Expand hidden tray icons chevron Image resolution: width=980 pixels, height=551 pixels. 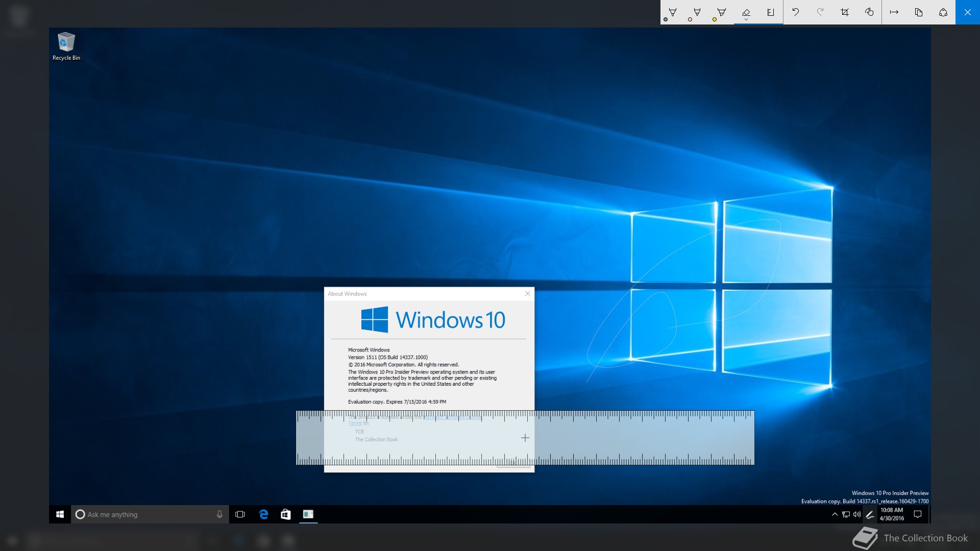(835, 514)
